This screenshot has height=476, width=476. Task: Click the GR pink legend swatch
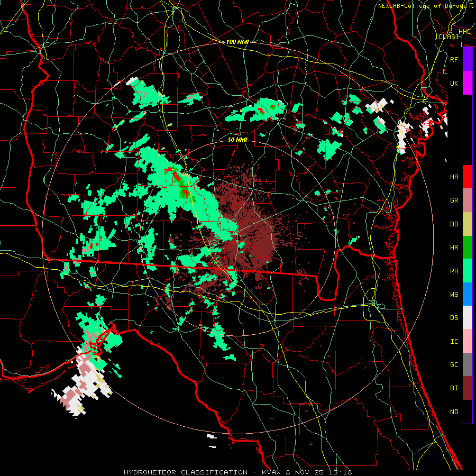point(467,200)
